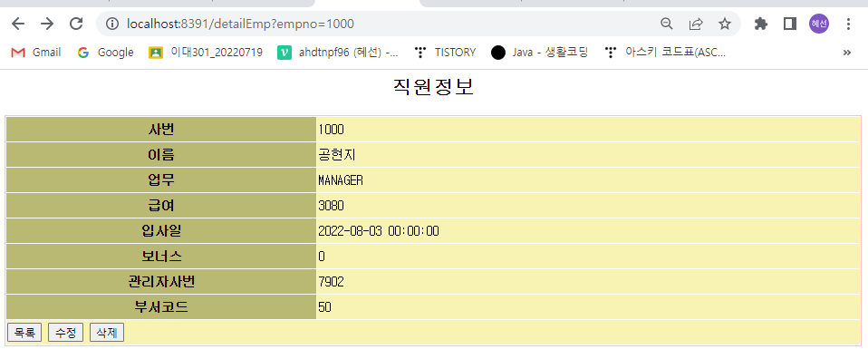Viewport: 868px width, 359px height.
Task: Click the 입사일 header cell
Action: (161, 231)
